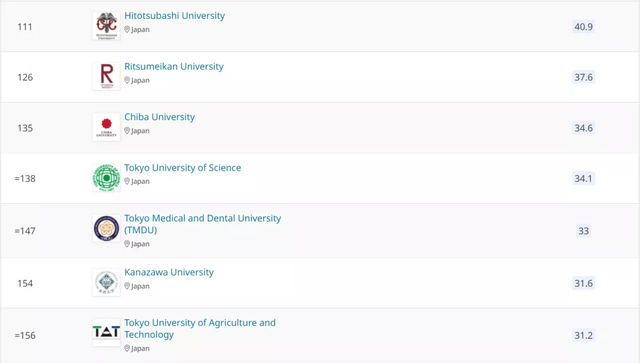640x363 pixels.
Task: Open the Chiba University page link
Action: [160, 117]
